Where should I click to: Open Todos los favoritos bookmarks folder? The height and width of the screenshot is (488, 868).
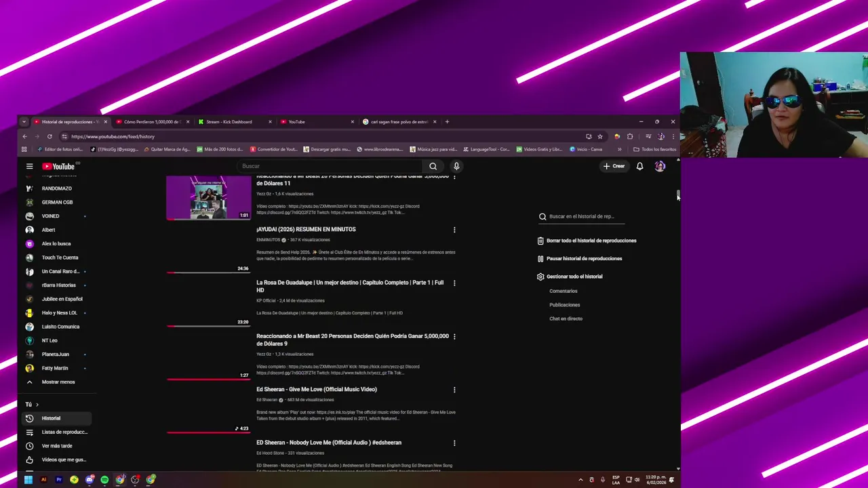[x=655, y=149]
